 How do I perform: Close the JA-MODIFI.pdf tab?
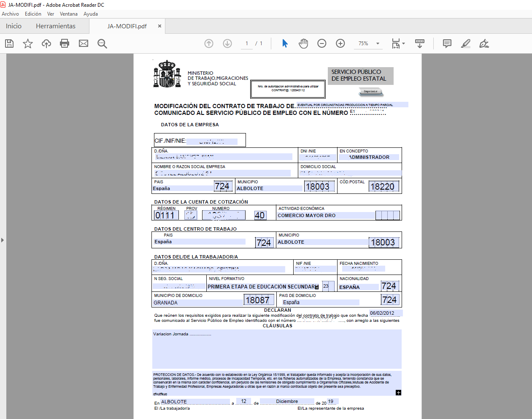tap(159, 26)
